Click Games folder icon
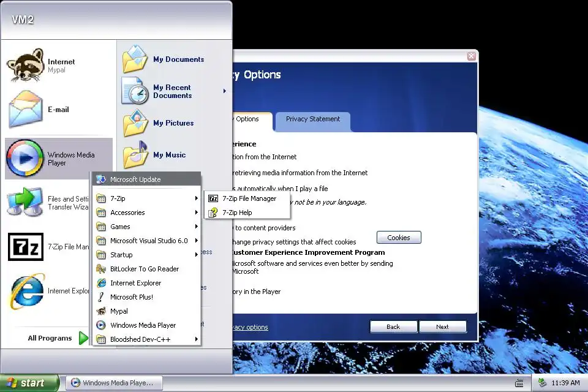Screen dimensions: 588x392 101,227
